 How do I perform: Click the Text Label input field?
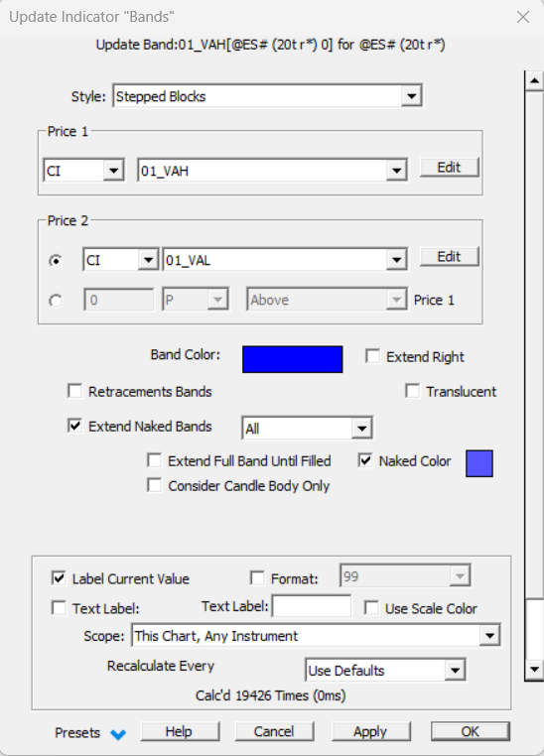[x=312, y=606]
